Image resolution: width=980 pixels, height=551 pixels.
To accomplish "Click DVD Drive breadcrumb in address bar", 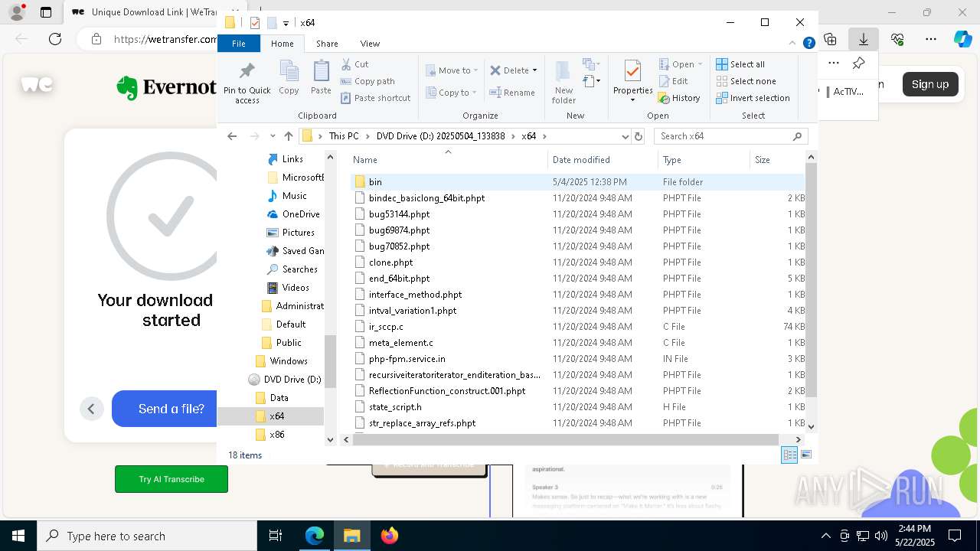I will click(440, 136).
